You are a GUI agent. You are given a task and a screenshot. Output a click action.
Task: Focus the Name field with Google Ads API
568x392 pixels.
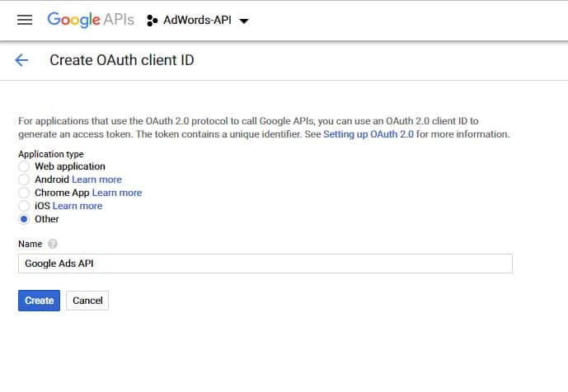[x=265, y=264]
